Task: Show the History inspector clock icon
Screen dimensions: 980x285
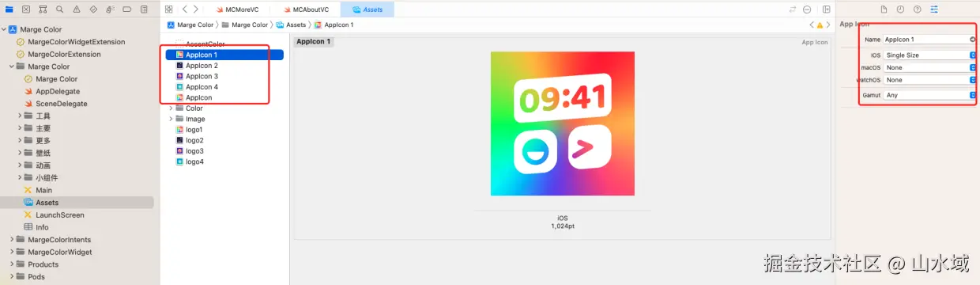Action: 901,9
